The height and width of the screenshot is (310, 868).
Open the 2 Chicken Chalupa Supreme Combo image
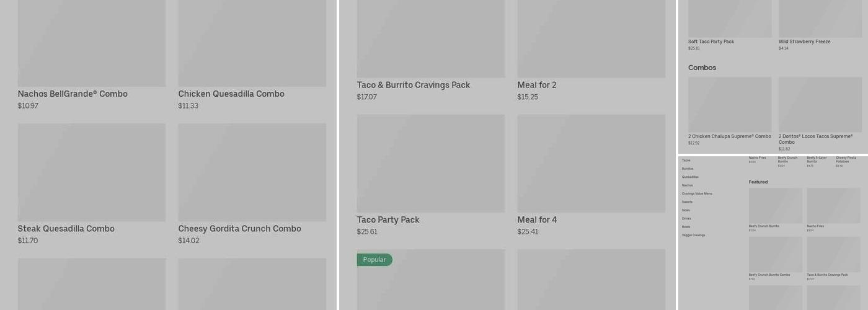click(730, 104)
